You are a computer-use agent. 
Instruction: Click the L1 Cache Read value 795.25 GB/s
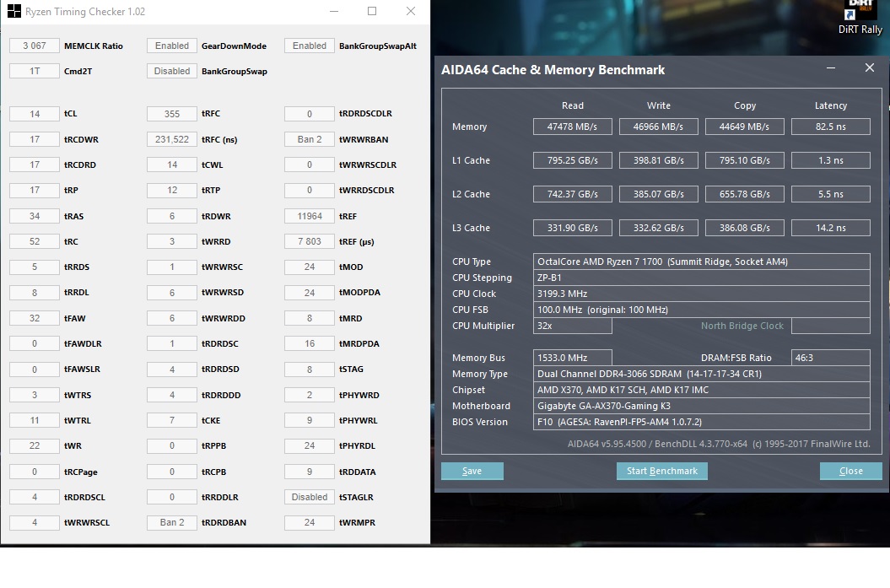[572, 160]
